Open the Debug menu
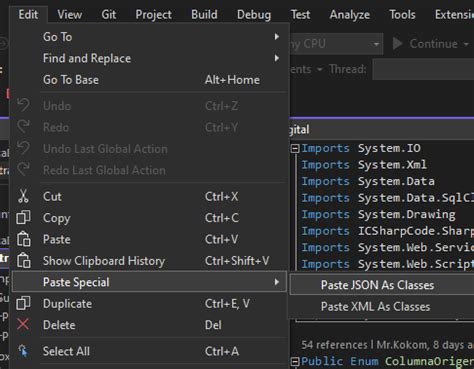The width and height of the screenshot is (474, 369). pos(254,14)
